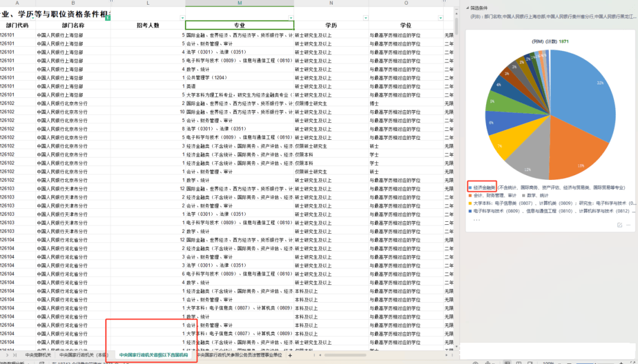Select column O header
Screen dimensions: 638x364
(406, 3)
